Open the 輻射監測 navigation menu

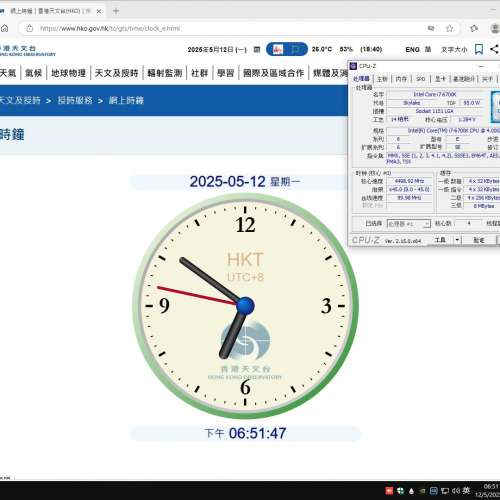pyautogui.click(x=165, y=73)
